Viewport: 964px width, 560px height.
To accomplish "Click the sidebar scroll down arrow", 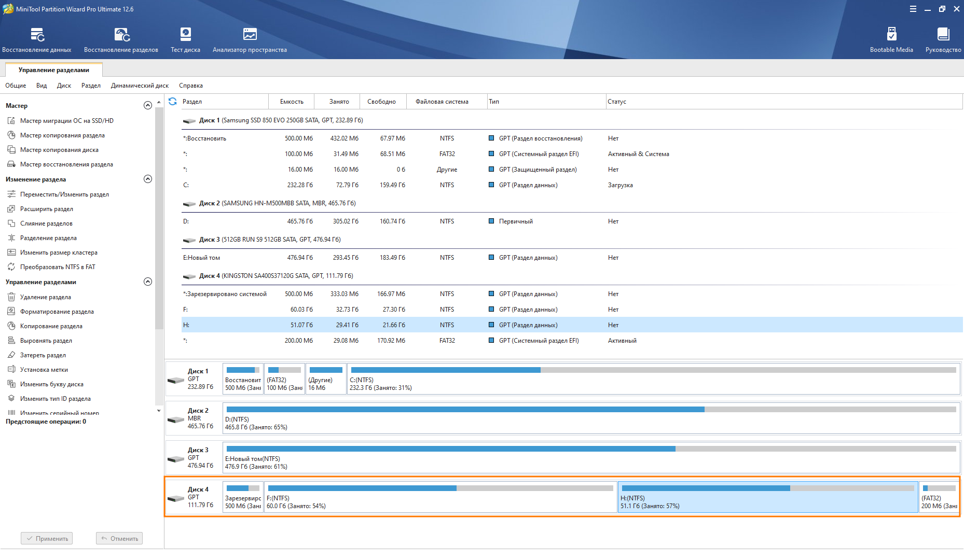I will click(x=159, y=411).
